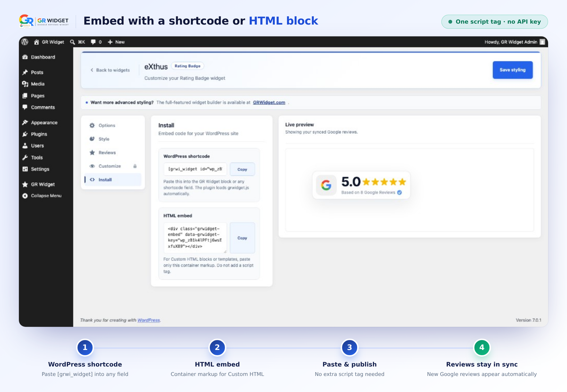Click the Dashboard gauge icon
Screen dimensions: 567x392
coord(25,57)
